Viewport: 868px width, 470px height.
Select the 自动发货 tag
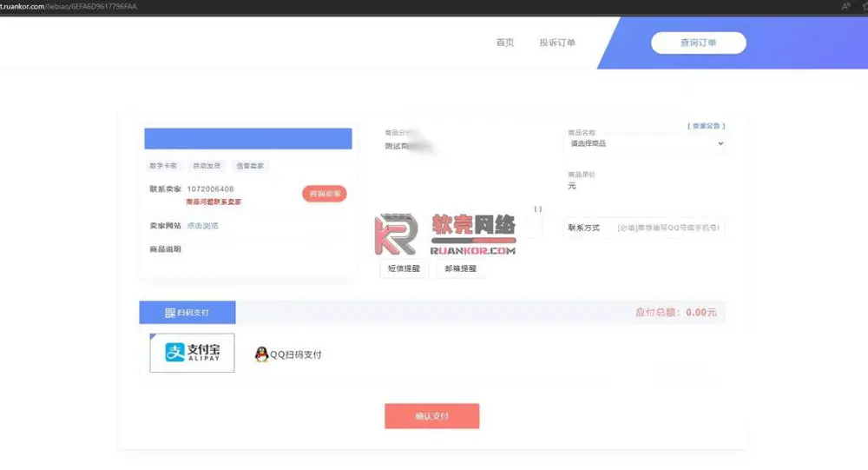[x=207, y=166]
